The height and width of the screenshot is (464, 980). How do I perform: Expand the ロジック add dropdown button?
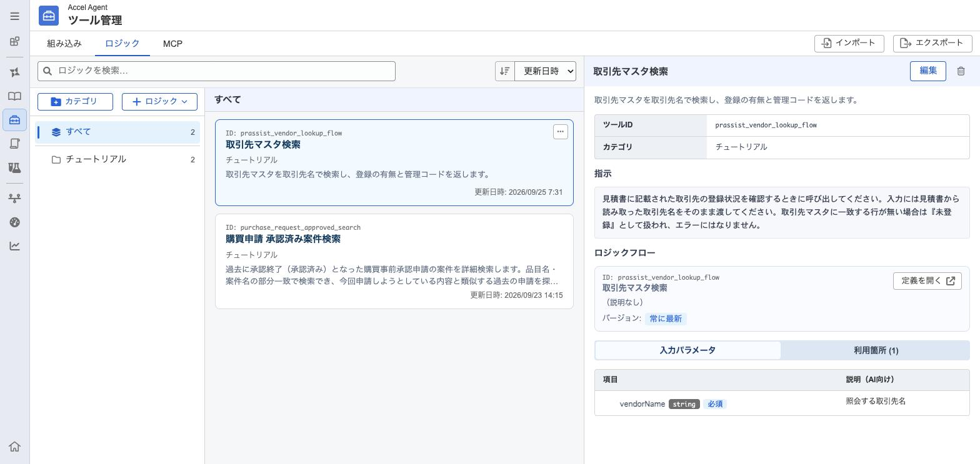pyautogui.click(x=159, y=102)
